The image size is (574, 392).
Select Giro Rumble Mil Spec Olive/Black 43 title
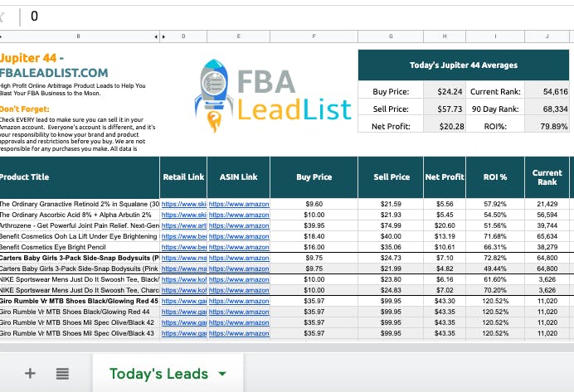pyautogui.click(x=80, y=333)
